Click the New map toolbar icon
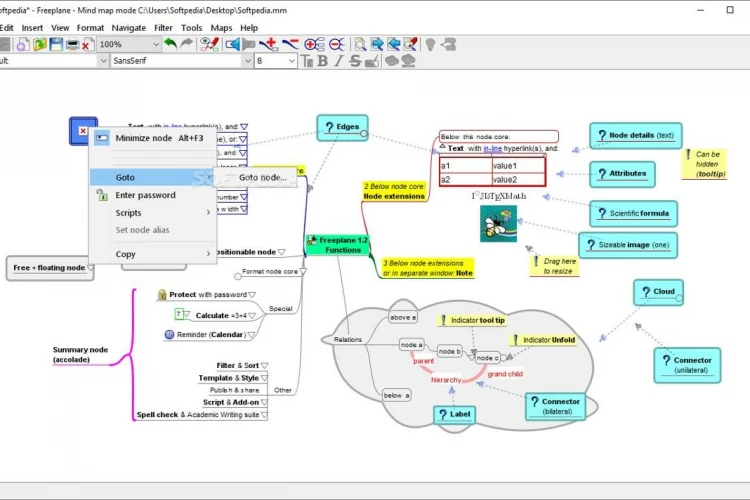The height and width of the screenshot is (500, 750). pyautogui.click(x=22, y=44)
